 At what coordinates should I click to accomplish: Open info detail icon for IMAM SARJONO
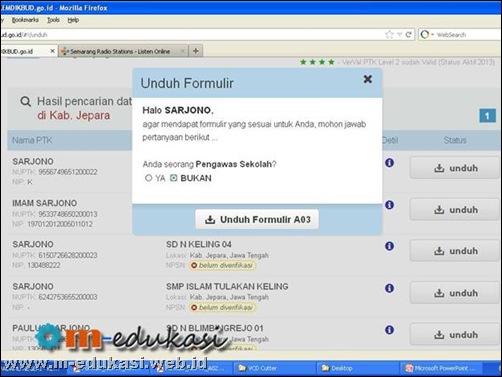click(x=389, y=205)
